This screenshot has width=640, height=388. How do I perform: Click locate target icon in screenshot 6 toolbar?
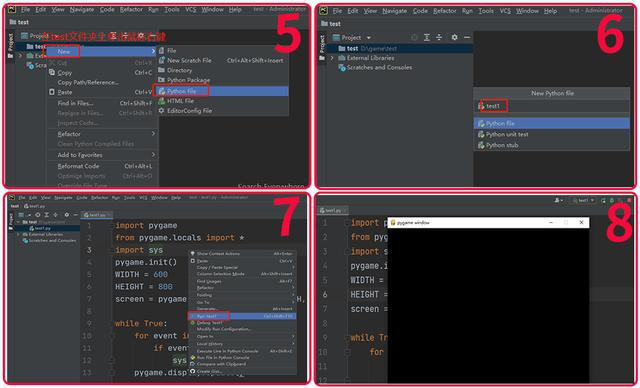(414, 38)
